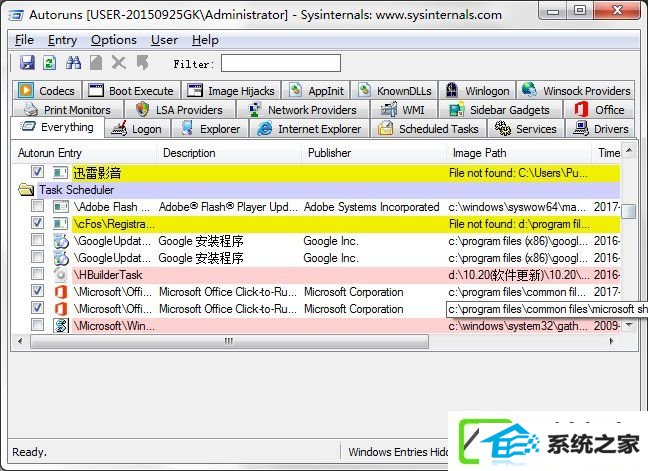Click the cFos\Registra row icon

tap(61, 224)
